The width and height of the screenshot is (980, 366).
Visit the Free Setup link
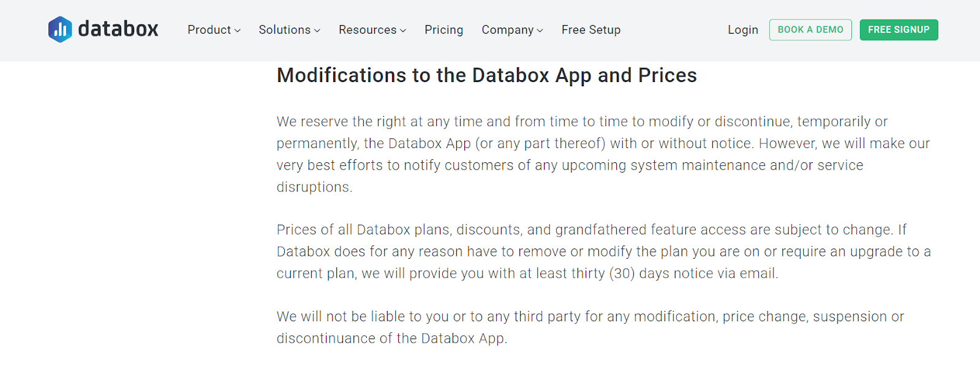(590, 30)
